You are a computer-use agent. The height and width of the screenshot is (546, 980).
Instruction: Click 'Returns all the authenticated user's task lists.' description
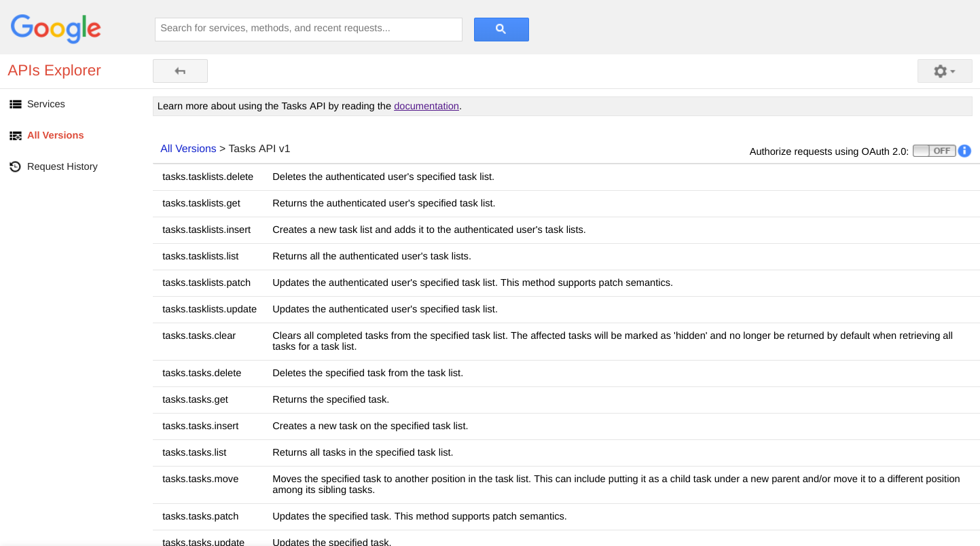(371, 256)
